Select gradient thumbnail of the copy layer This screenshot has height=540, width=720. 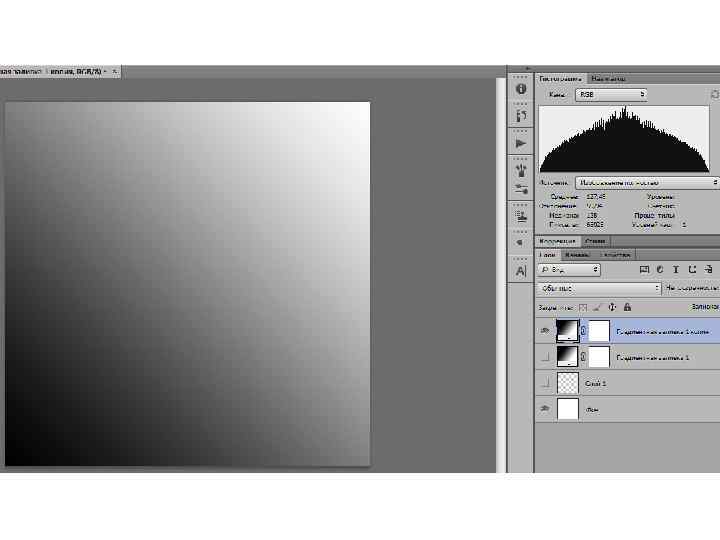click(567, 331)
